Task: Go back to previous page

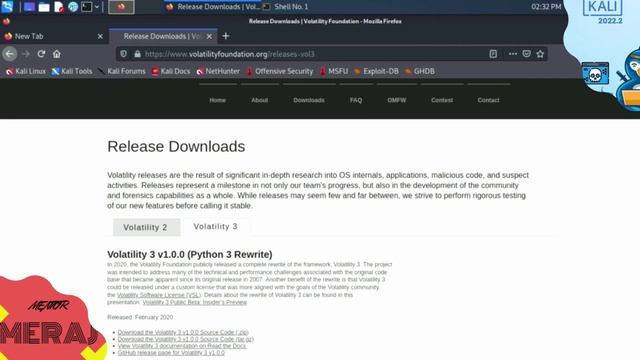Action: coord(10,54)
